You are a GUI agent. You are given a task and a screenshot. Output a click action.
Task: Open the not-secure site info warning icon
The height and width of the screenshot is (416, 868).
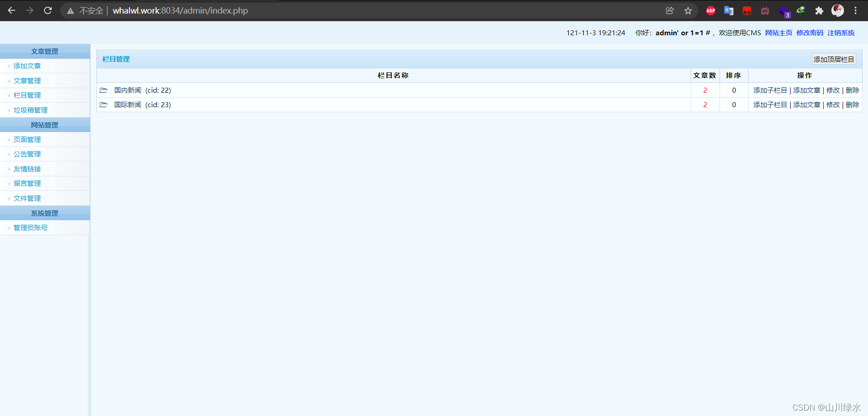pyautogui.click(x=71, y=11)
